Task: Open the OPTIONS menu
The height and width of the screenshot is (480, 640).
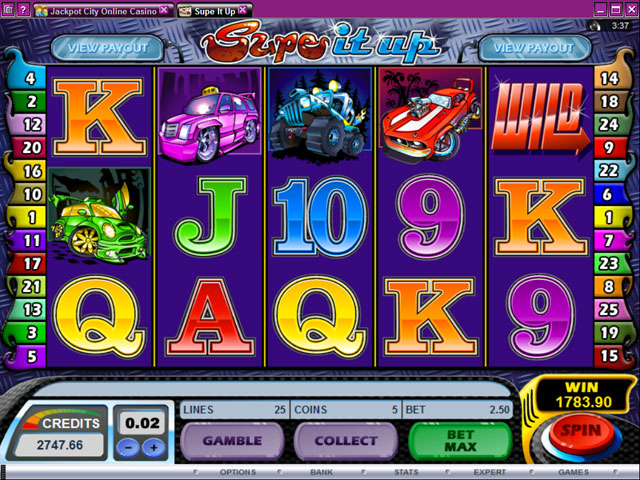Action: 238,472
